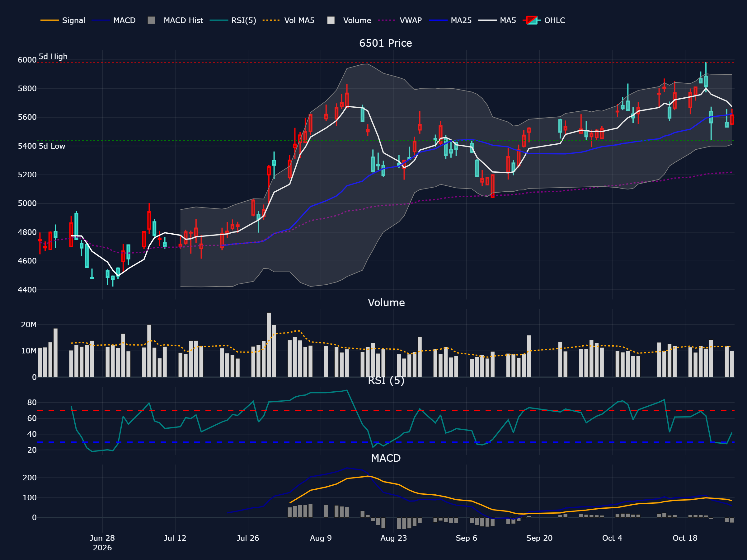This screenshot has width=747, height=560.
Task: Click the 5000 price axis tick
Action: [27, 203]
